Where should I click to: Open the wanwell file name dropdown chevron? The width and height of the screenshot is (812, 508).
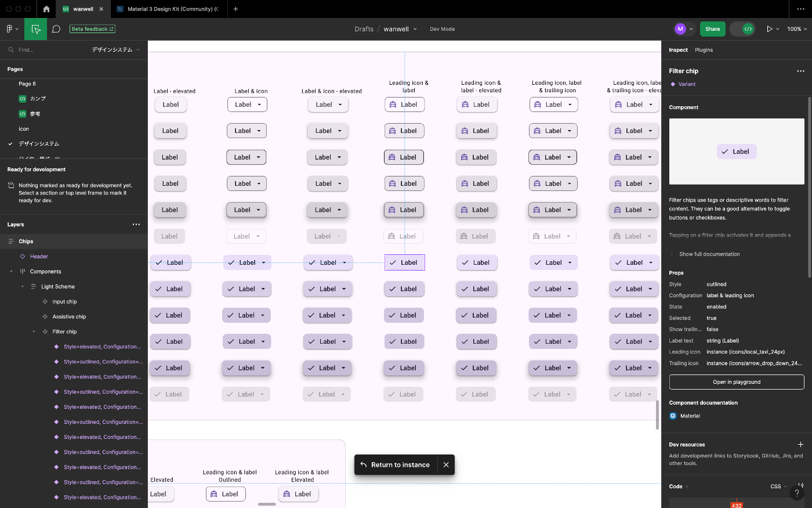click(415, 29)
